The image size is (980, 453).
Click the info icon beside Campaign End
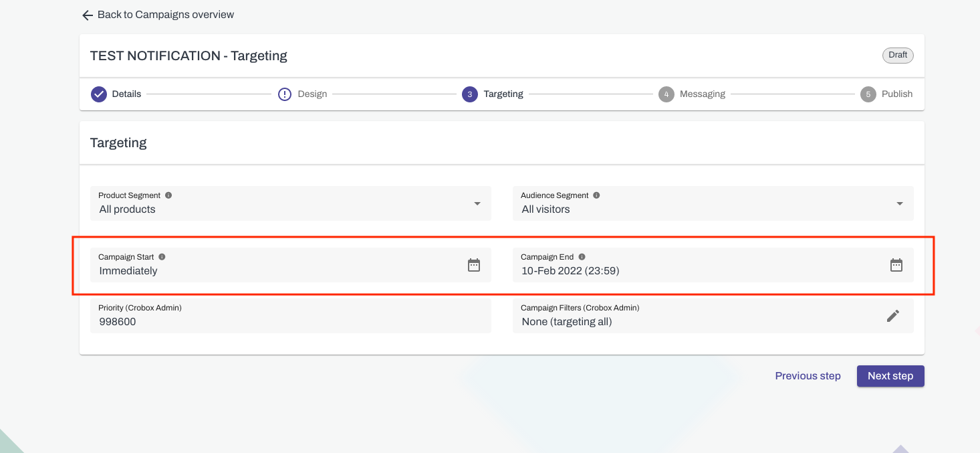pyautogui.click(x=581, y=256)
